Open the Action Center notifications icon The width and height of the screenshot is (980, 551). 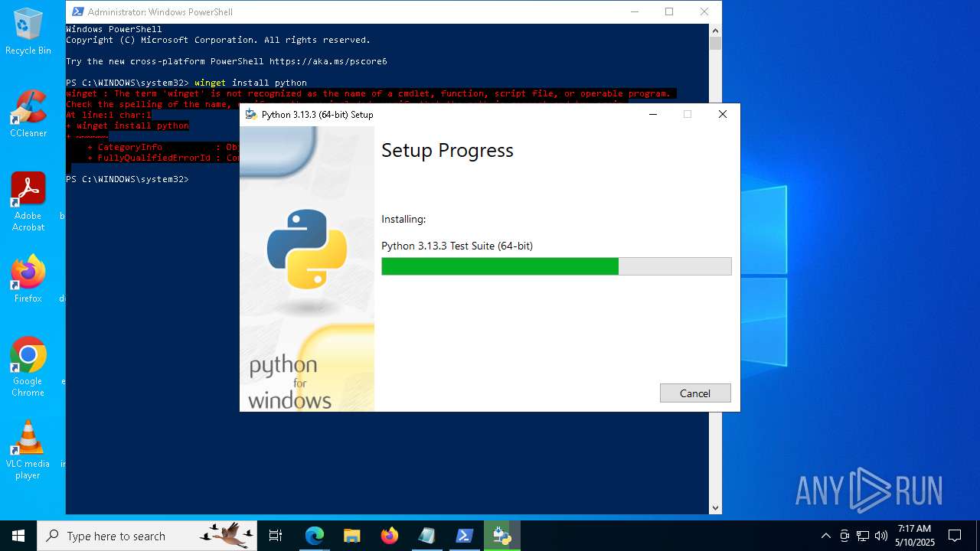click(x=955, y=536)
